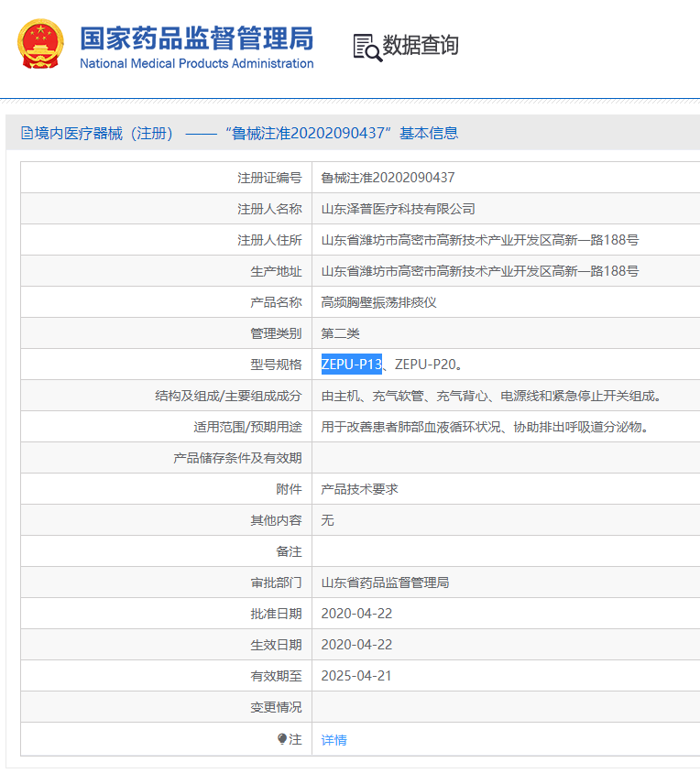The height and width of the screenshot is (784, 700).
Task: Click National Medical Products Administration text
Action: (x=197, y=63)
